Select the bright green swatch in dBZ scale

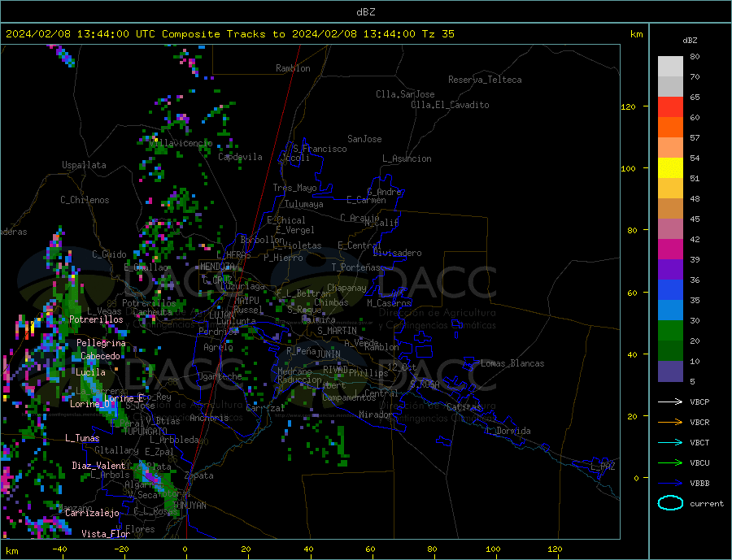[x=670, y=330]
